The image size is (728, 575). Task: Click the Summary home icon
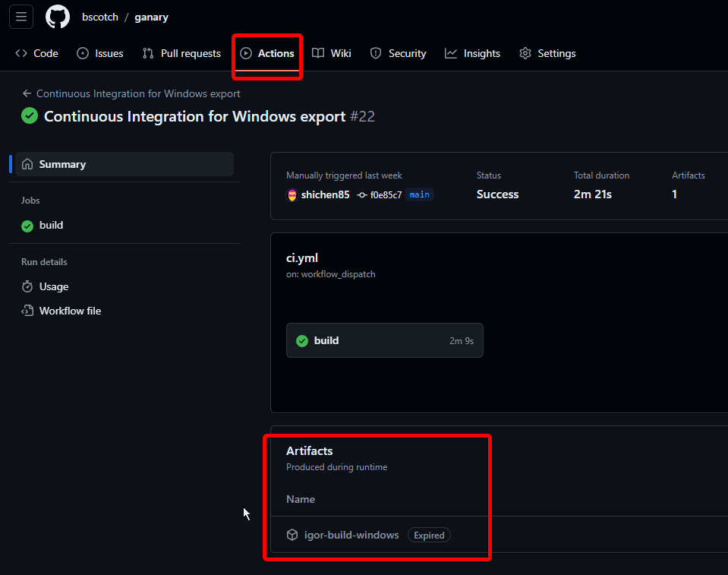[27, 164]
